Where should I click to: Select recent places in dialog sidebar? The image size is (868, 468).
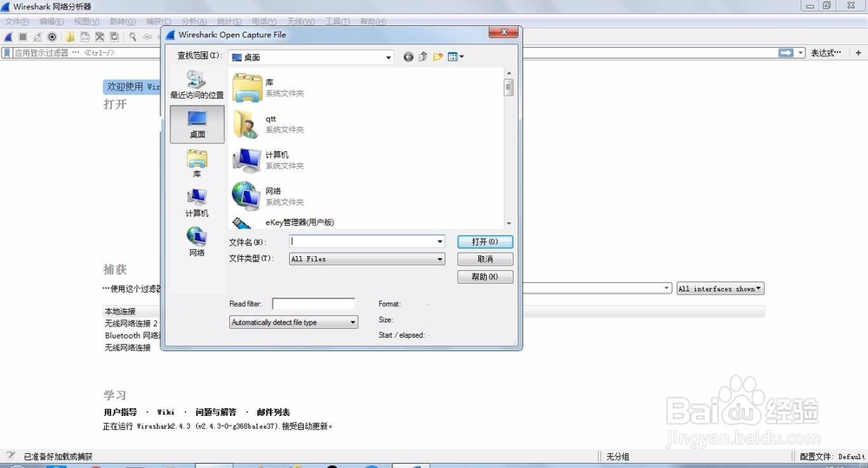click(197, 85)
